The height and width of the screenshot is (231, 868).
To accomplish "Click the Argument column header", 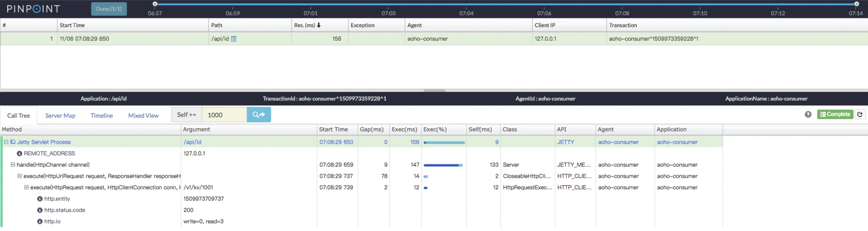I will pyautogui.click(x=249, y=129).
